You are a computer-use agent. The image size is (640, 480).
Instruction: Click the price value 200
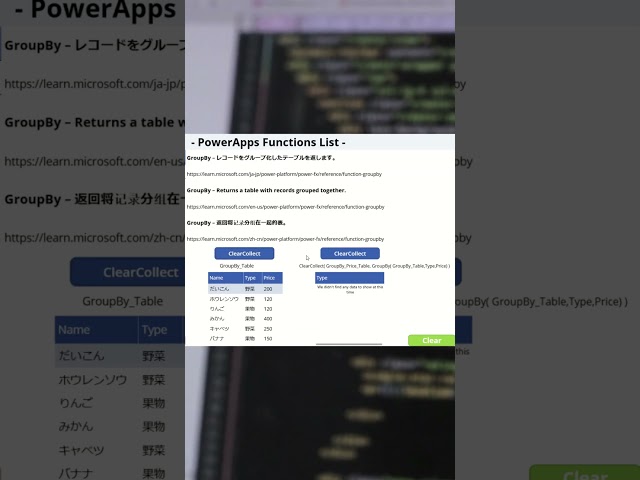268,289
